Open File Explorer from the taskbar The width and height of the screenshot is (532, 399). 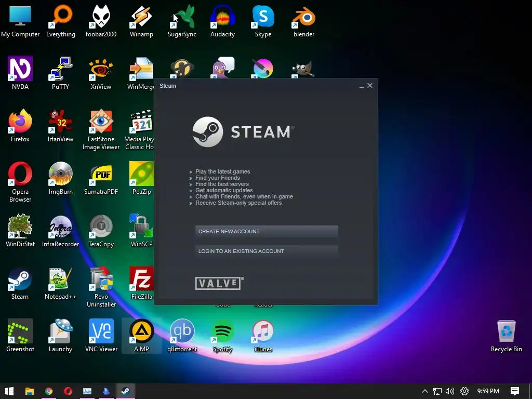coord(30,391)
